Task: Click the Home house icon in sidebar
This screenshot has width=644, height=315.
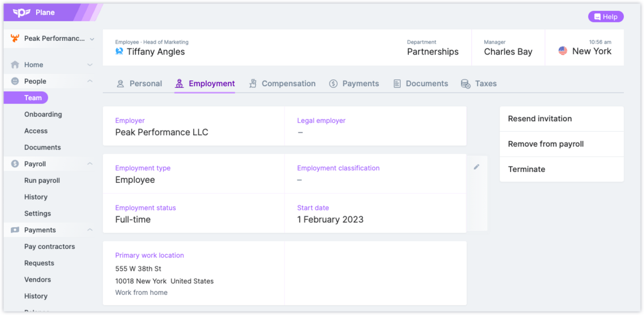Action: click(15, 65)
